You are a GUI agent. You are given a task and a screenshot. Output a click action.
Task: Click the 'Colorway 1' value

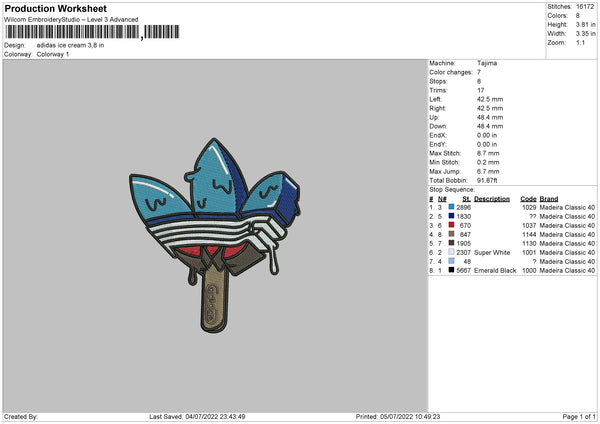[x=53, y=54]
